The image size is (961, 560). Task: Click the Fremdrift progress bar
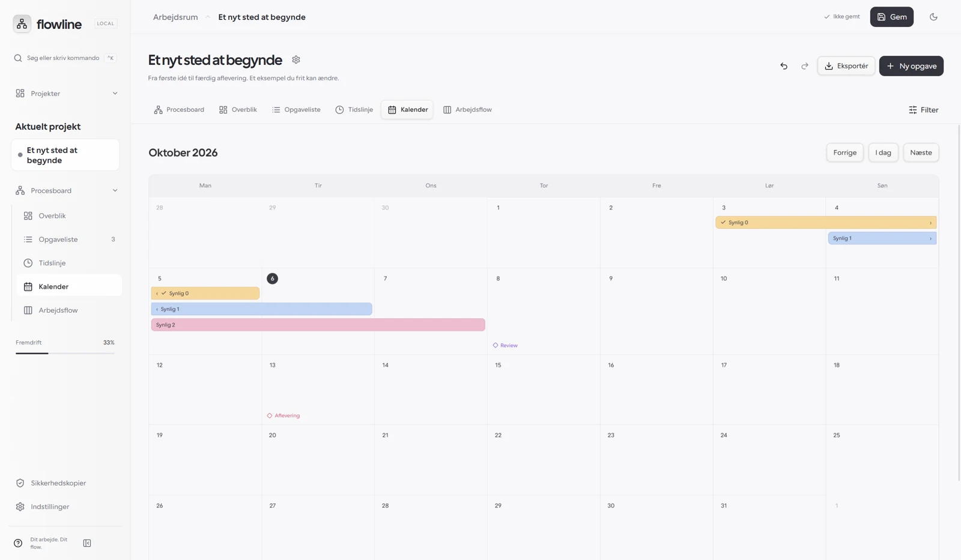65,354
